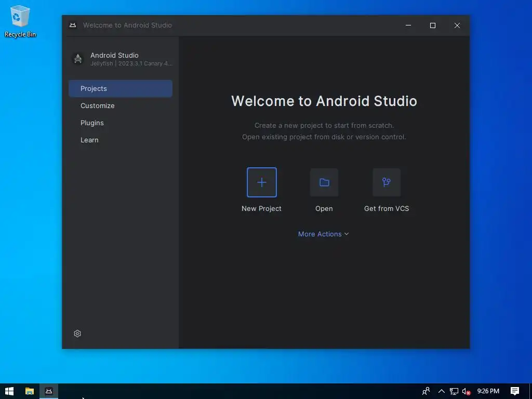Click the 9:26 PM clock
Screen dimensions: 532x399
pos(488,391)
